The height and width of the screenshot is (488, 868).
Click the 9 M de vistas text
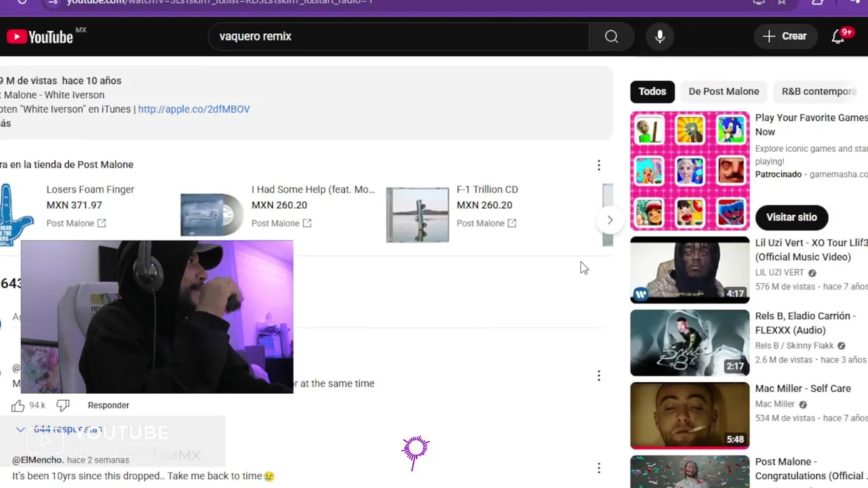[28, 81]
